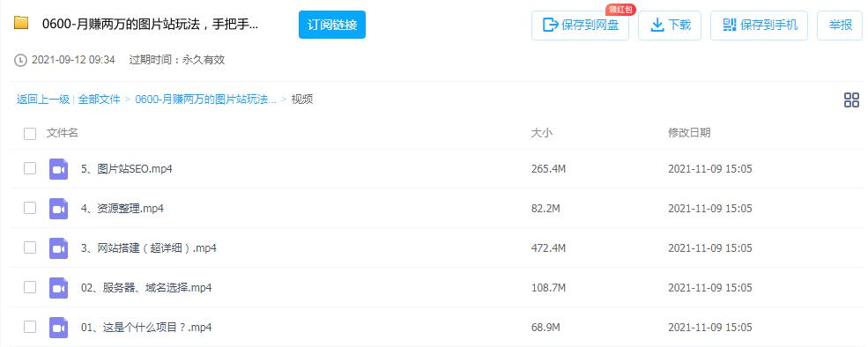The height and width of the screenshot is (347, 868).
Task: Open file 02、服务器、域名选择.mp4
Action: coord(146,288)
